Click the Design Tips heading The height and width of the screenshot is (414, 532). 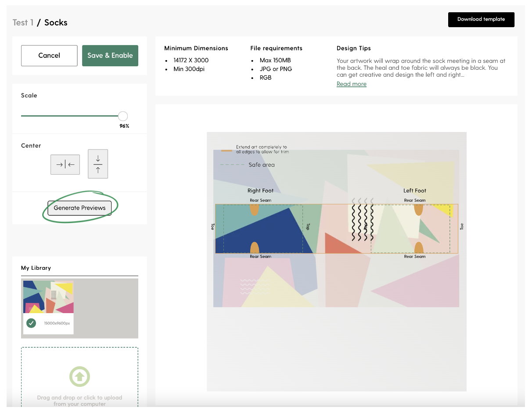point(354,48)
